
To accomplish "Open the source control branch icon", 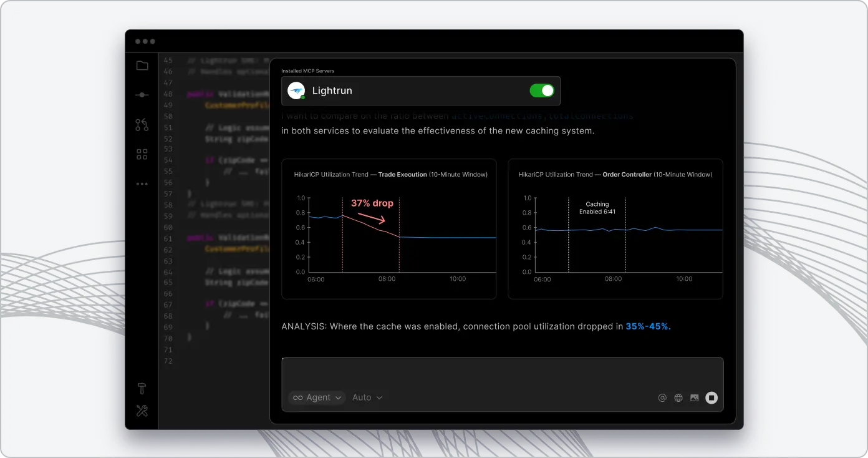I will tap(142, 125).
